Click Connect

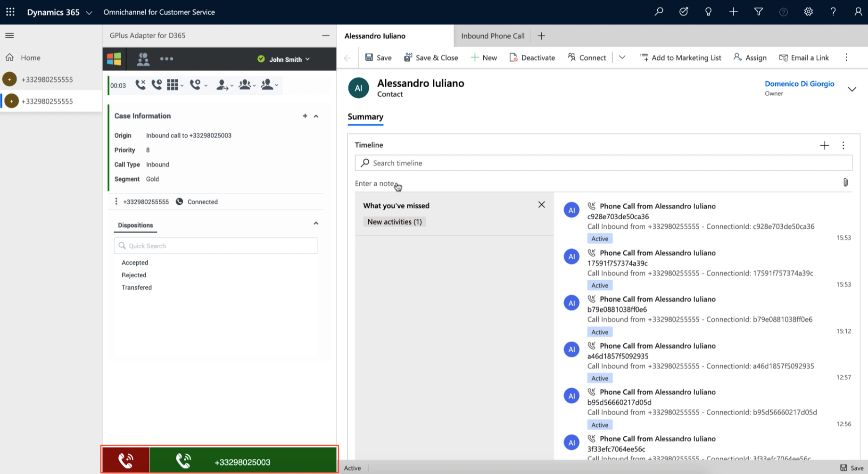click(587, 58)
